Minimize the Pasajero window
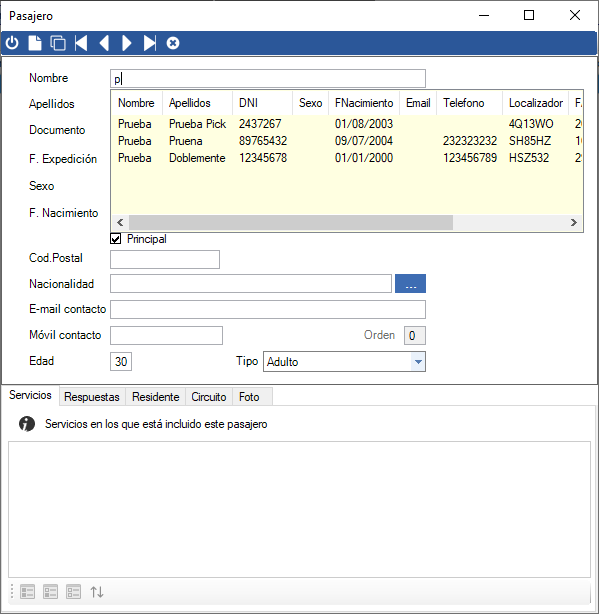The image size is (599, 614). coord(484,15)
